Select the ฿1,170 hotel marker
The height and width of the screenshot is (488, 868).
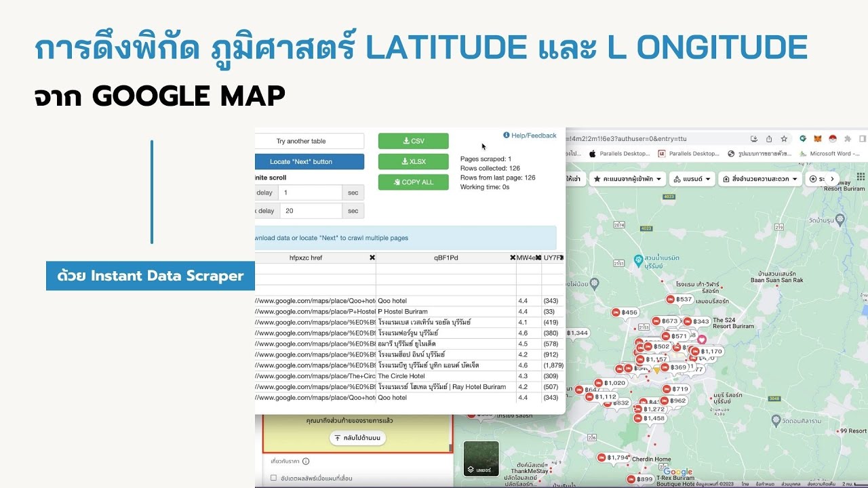pyautogui.click(x=707, y=351)
